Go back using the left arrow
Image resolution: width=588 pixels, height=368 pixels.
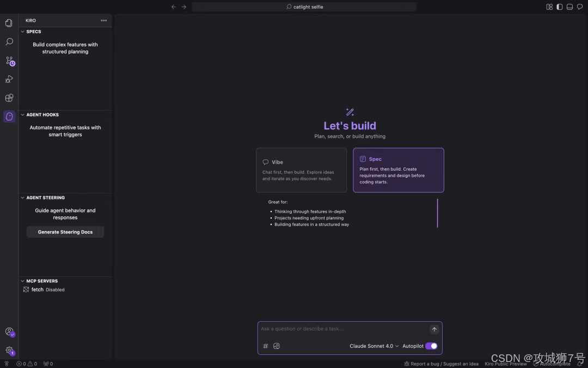point(174,7)
